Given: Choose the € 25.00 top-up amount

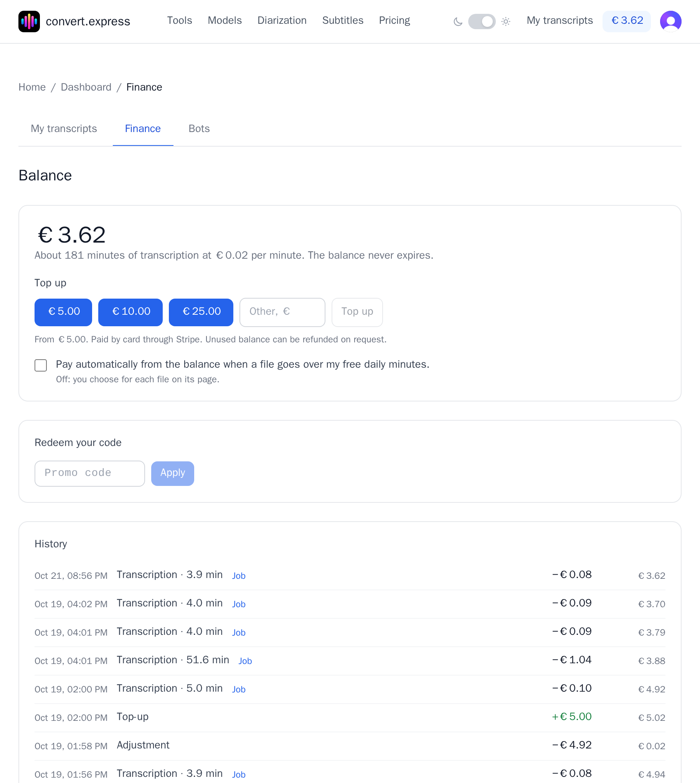Looking at the screenshot, I should click(x=201, y=312).
